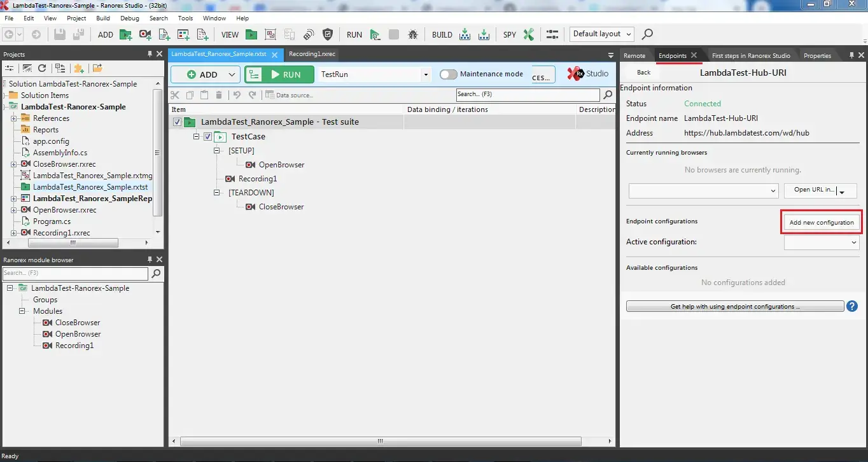This screenshot has width=868, height=462.
Task: Open the Debug menu
Action: (x=129, y=18)
